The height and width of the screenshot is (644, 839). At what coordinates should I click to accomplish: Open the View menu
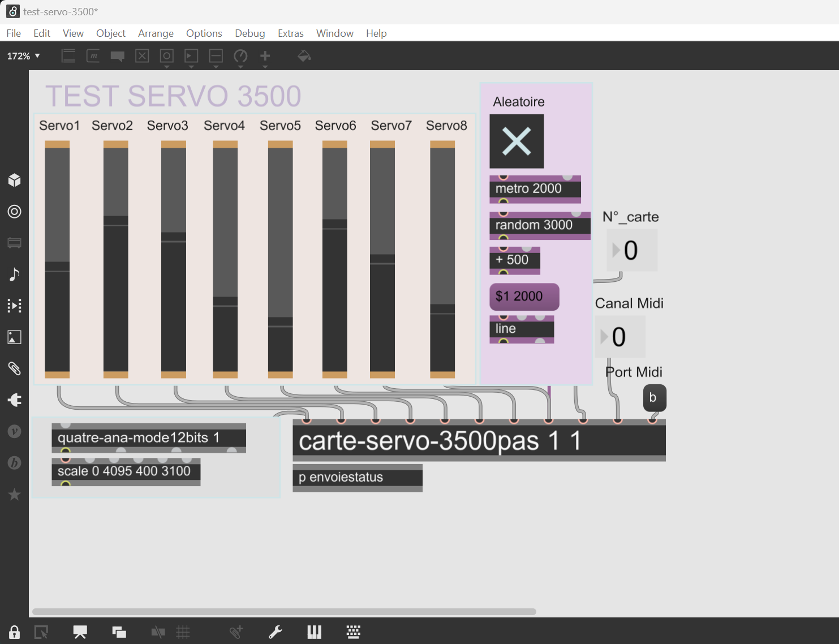73,33
